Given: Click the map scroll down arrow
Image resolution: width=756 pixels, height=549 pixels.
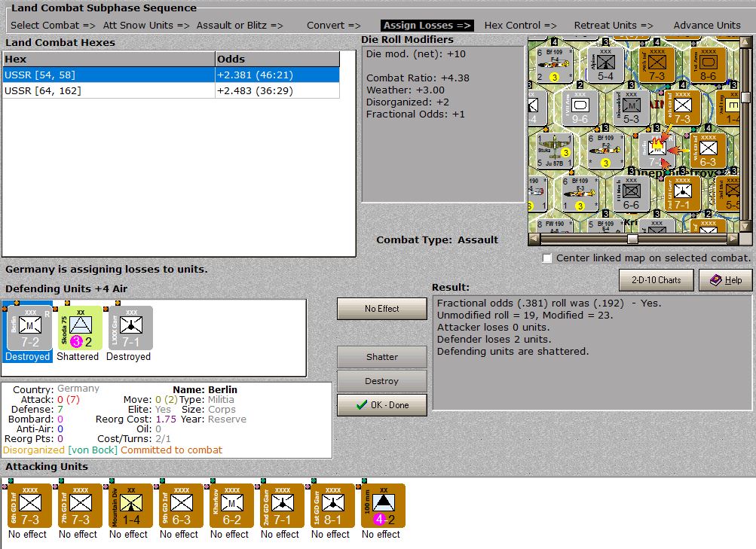Looking at the screenshot, I should coord(745,227).
